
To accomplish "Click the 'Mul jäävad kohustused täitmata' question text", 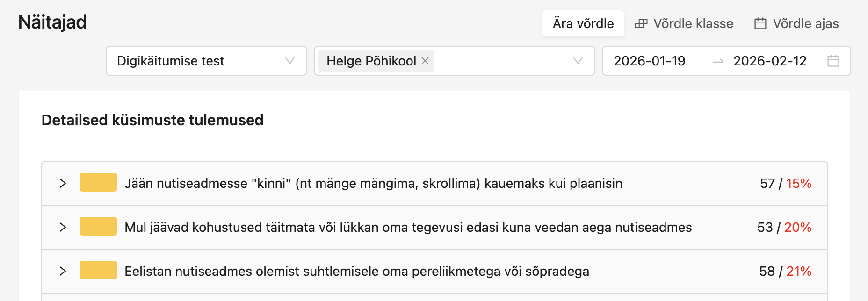I will click(408, 227).
